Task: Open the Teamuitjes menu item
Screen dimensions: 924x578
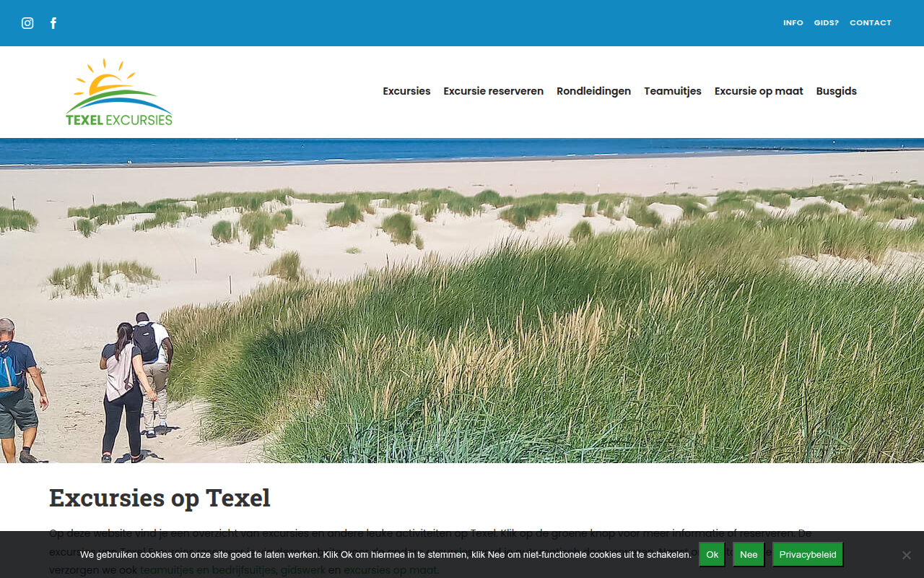Action: 673,91
